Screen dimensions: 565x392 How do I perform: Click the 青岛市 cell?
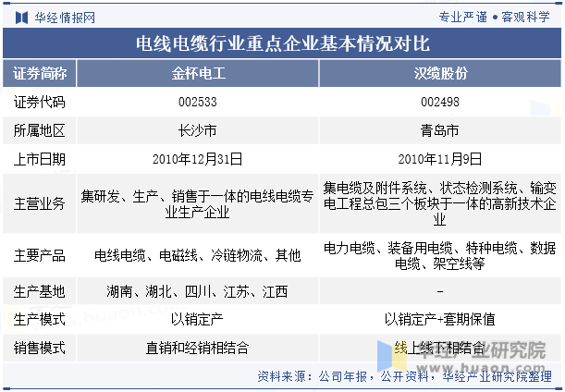[440, 130]
